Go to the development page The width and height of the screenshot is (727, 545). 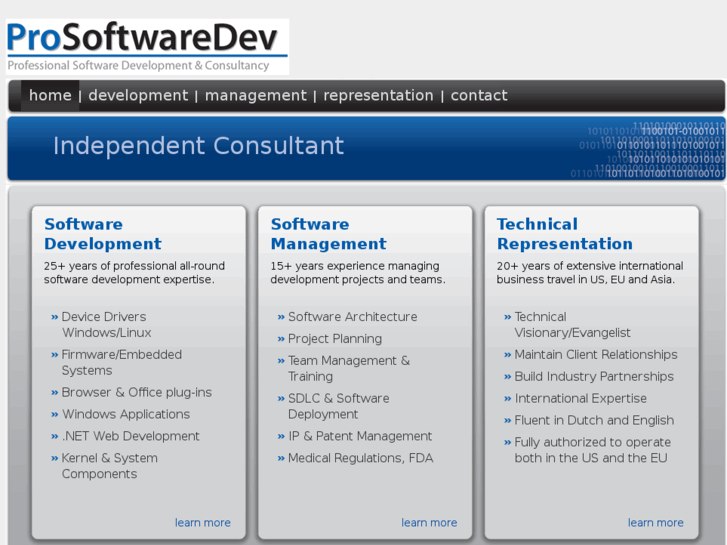138,95
